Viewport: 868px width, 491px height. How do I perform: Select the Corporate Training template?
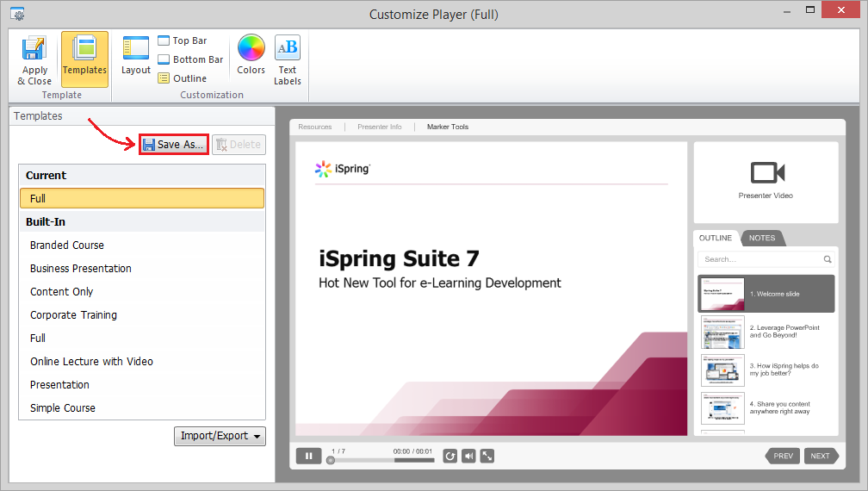(x=142, y=314)
